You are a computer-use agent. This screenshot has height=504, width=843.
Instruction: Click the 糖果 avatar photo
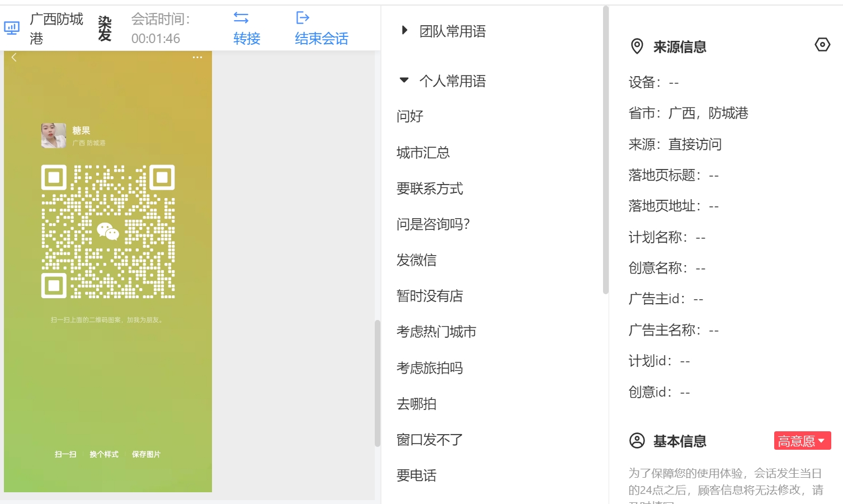tap(54, 135)
